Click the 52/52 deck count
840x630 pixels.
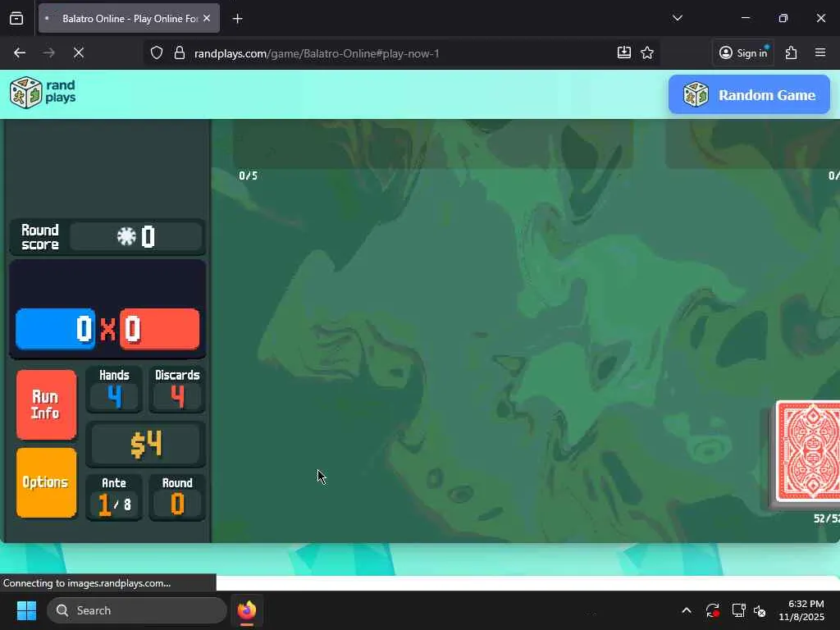coord(827,518)
